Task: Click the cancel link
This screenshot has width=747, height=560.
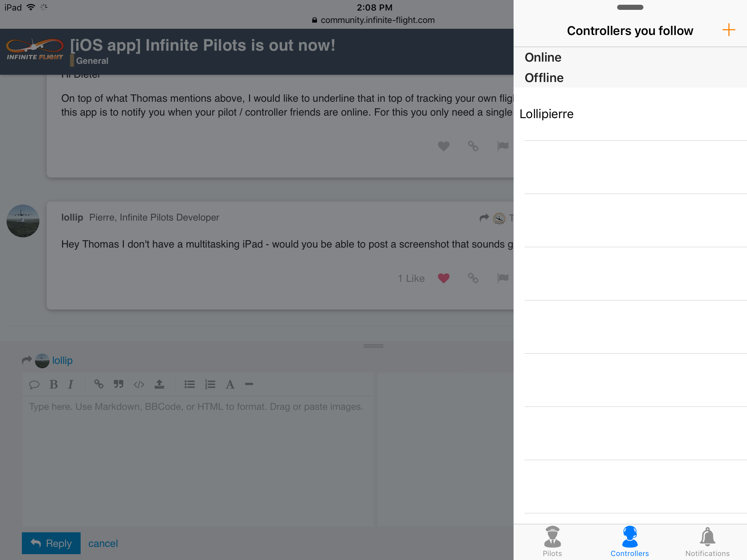Action: [x=103, y=543]
